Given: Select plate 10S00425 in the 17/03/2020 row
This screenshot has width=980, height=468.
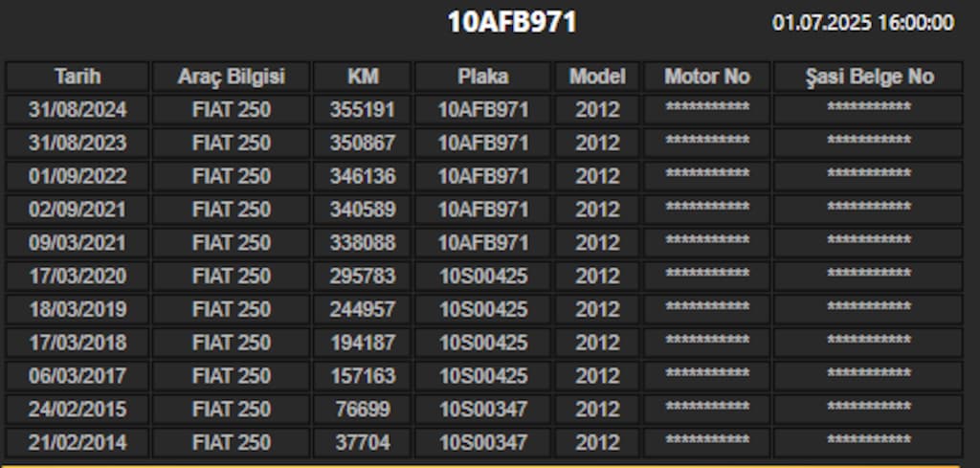Looking at the screenshot, I should pos(483,276).
